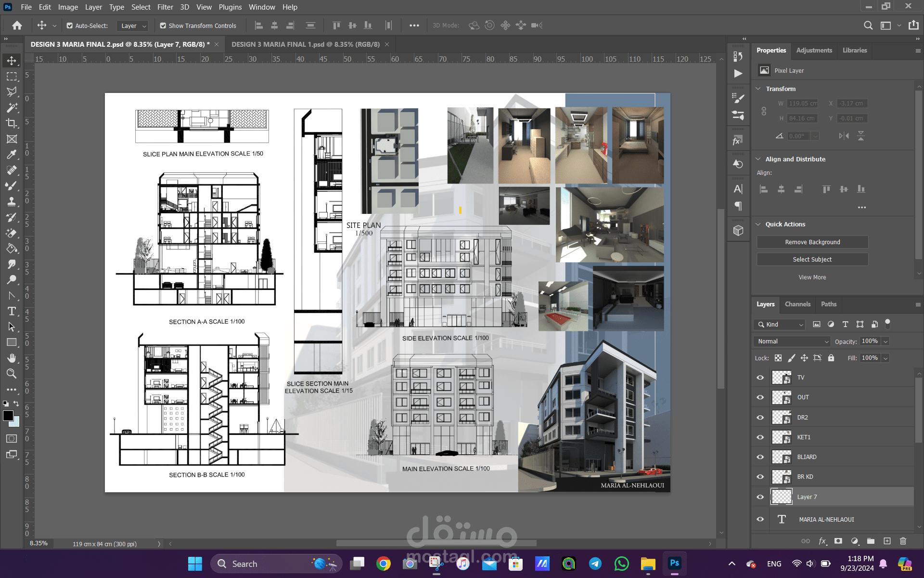Click the delete layer trash icon
924x578 pixels.
tap(903, 541)
